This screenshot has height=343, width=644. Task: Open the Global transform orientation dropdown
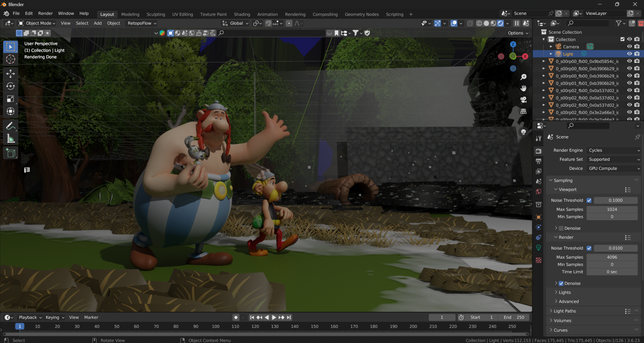coord(236,23)
